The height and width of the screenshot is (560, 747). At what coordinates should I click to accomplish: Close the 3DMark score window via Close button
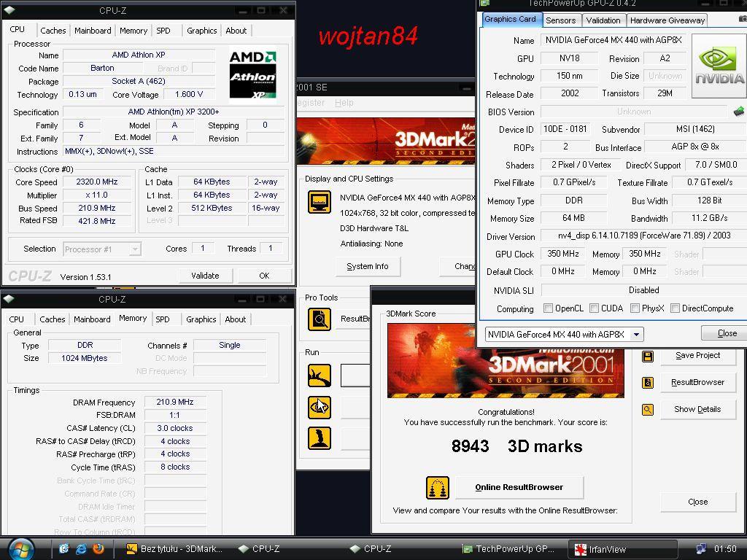(x=698, y=502)
